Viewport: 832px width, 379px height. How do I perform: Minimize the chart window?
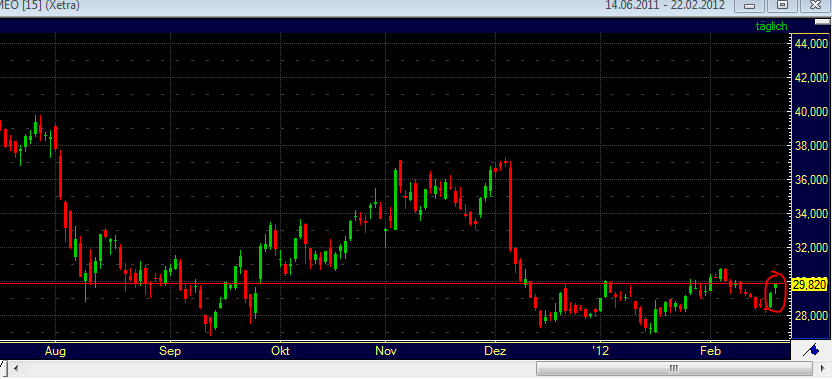point(750,6)
